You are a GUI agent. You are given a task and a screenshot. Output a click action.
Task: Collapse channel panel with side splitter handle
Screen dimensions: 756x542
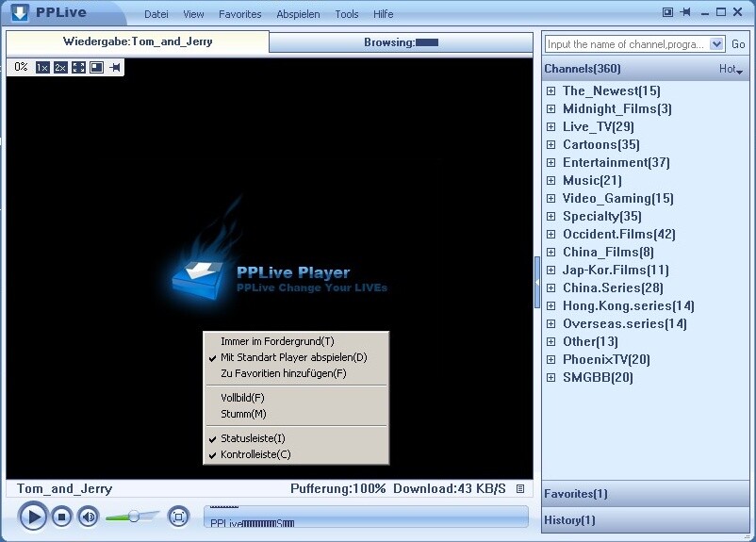(537, 282)
